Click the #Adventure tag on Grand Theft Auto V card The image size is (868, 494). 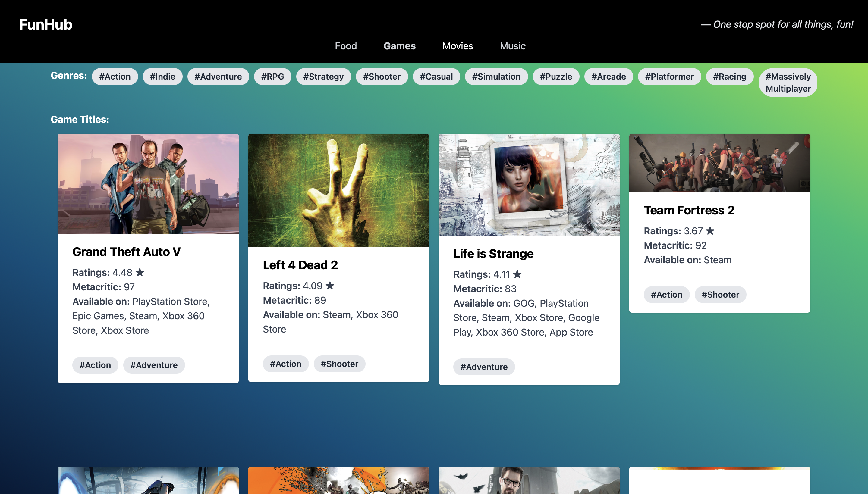pos(154,365)
